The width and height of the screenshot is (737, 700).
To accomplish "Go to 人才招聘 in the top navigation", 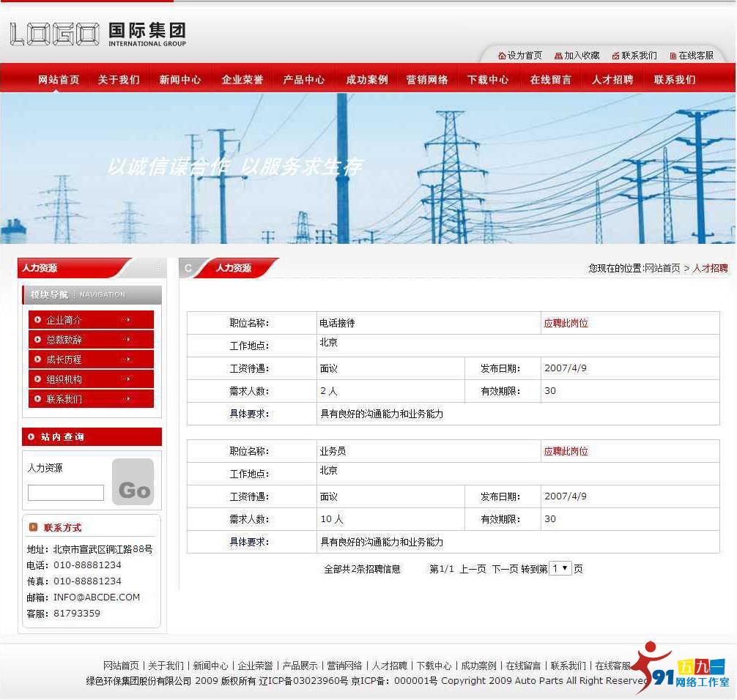I will point(612,80).
